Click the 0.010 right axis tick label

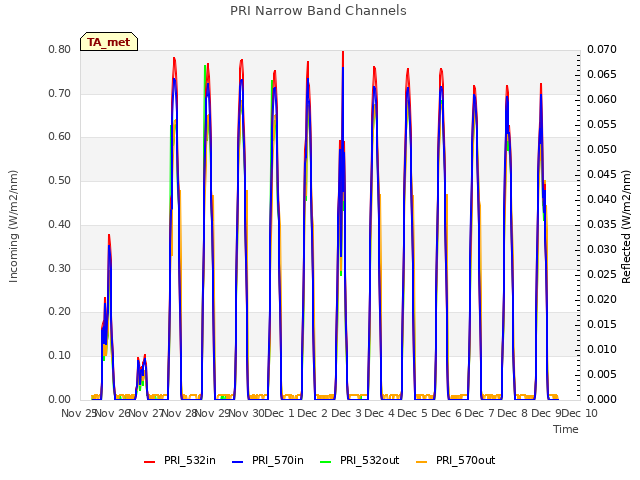(x=602, y=349)
